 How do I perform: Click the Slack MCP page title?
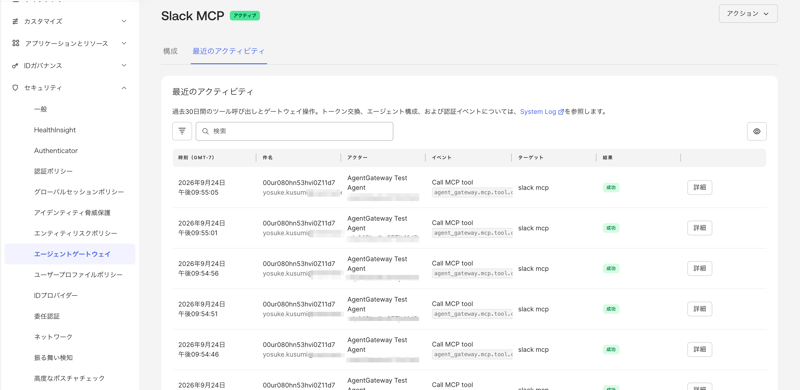(x=193, y=16)
